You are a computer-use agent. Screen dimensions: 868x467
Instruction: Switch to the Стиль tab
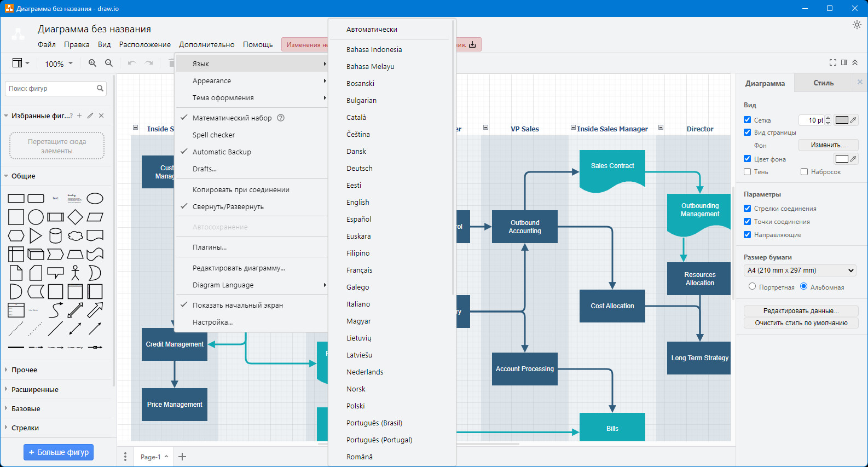point(823,83)
